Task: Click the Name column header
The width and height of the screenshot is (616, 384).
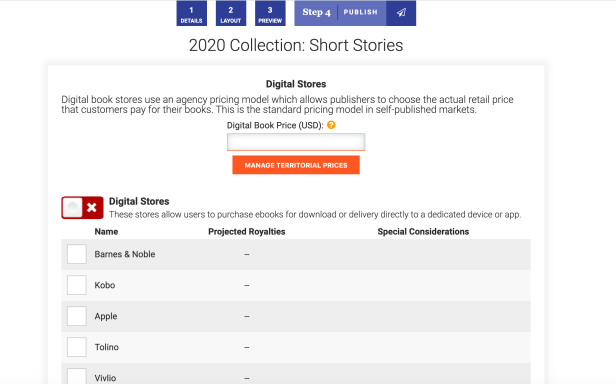Action: coord(106,232)
